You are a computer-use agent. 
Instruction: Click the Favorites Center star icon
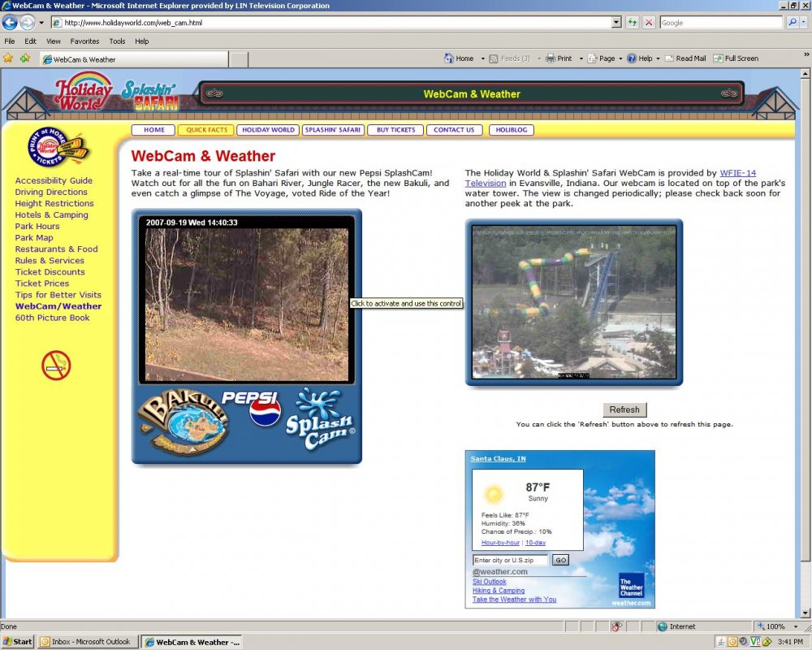click(x=8, y=58)
